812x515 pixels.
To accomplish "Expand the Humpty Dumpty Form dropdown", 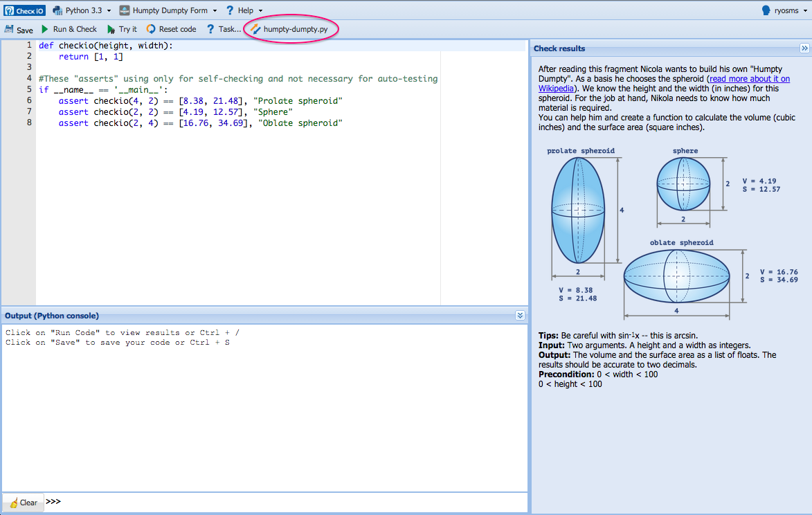I will (x=168, y=10).
